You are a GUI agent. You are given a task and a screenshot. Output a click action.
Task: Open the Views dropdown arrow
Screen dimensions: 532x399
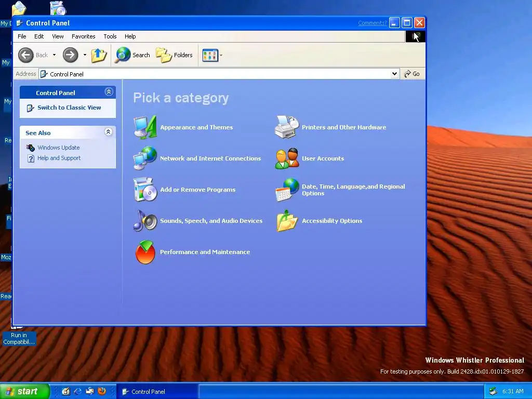221,55
